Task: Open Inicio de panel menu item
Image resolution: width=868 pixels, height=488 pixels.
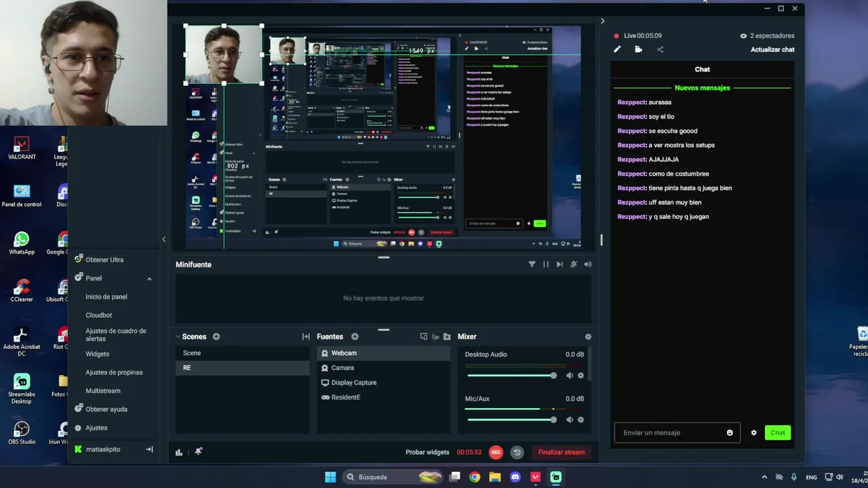Action: coord(106,297)
